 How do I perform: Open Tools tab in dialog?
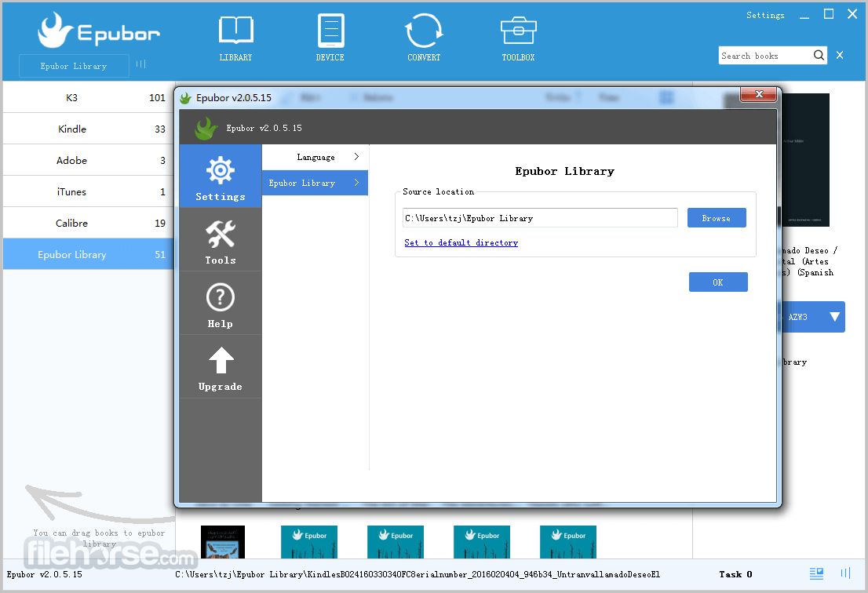point(221,240)
